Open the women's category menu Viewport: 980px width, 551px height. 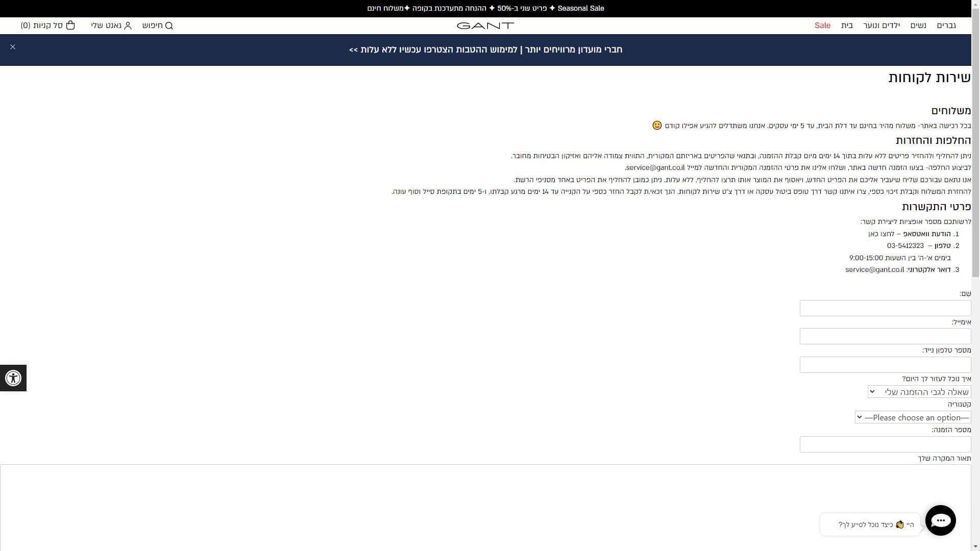click(x=918, y=26)
